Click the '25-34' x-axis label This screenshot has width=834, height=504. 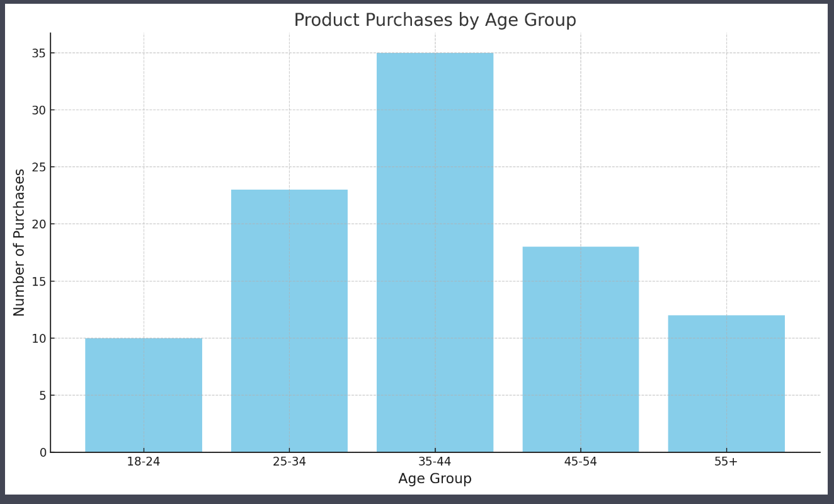(x=289, y=462)
